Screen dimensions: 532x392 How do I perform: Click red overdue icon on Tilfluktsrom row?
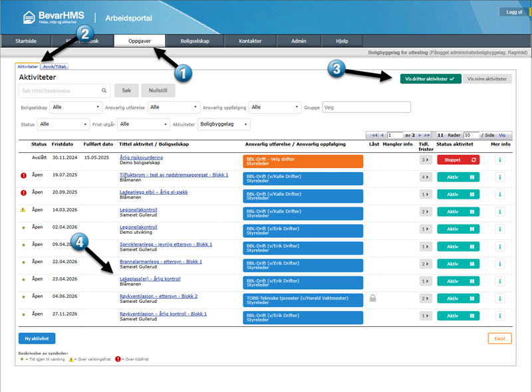23,175
